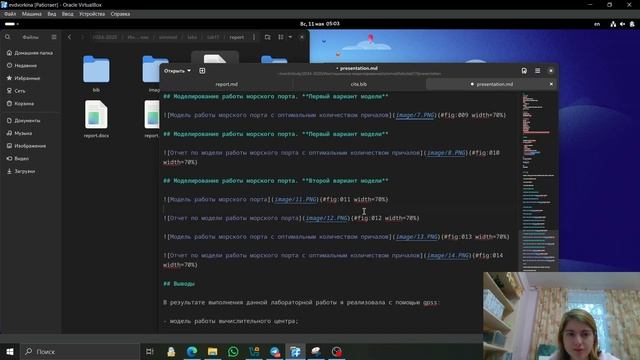The image size is (640, 360).
Task: Click the 2024-2025 breadcrumb in Files path bar
Action: pyautogui.click(x=105, y=37)
